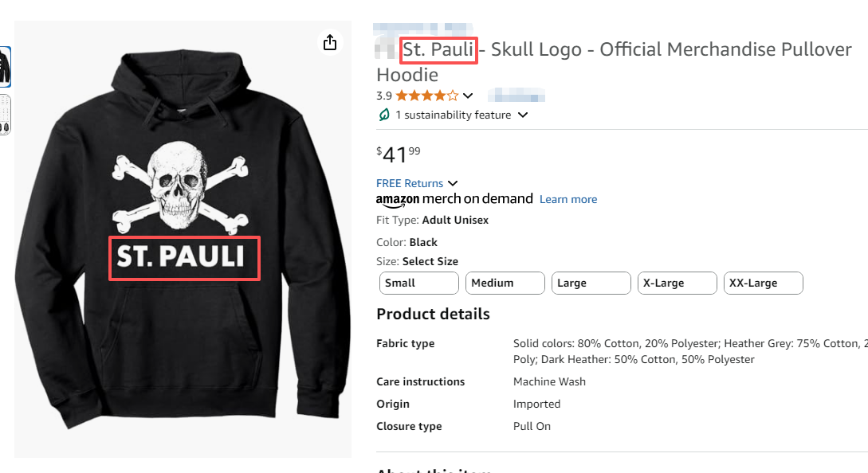Screen dimensions: 868x473
Task: Click the first product thumbnail in sidebar
Action: click(x=4, y=67)
